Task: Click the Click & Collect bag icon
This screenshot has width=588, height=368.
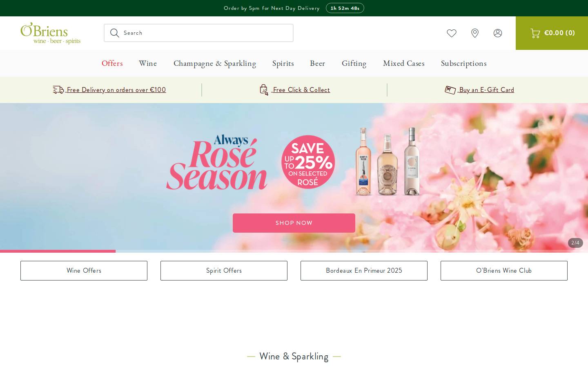Action: pos(264,90)
